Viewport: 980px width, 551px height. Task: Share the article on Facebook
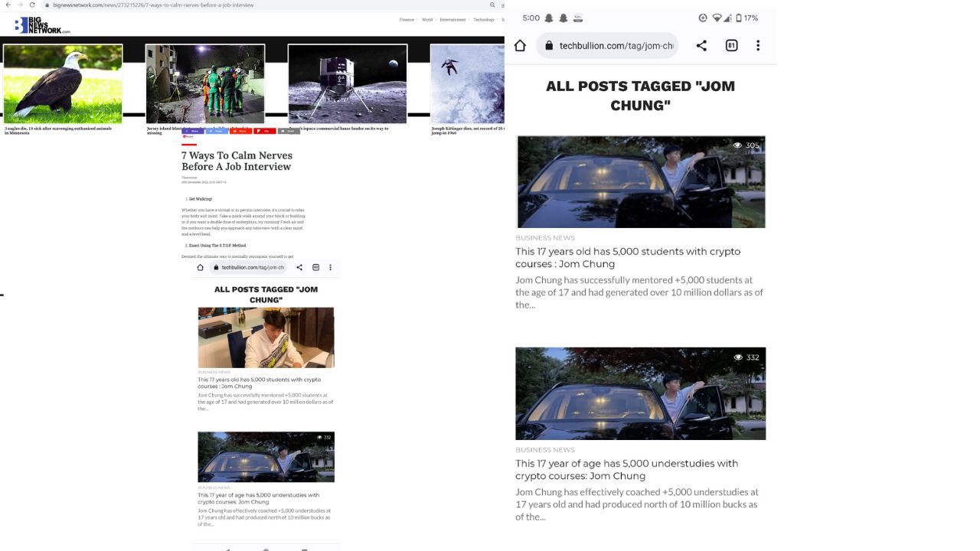pos(193,131)
